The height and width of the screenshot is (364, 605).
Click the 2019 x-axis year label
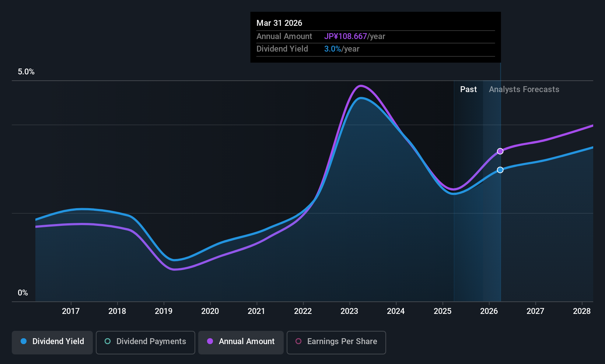point(164,311)
